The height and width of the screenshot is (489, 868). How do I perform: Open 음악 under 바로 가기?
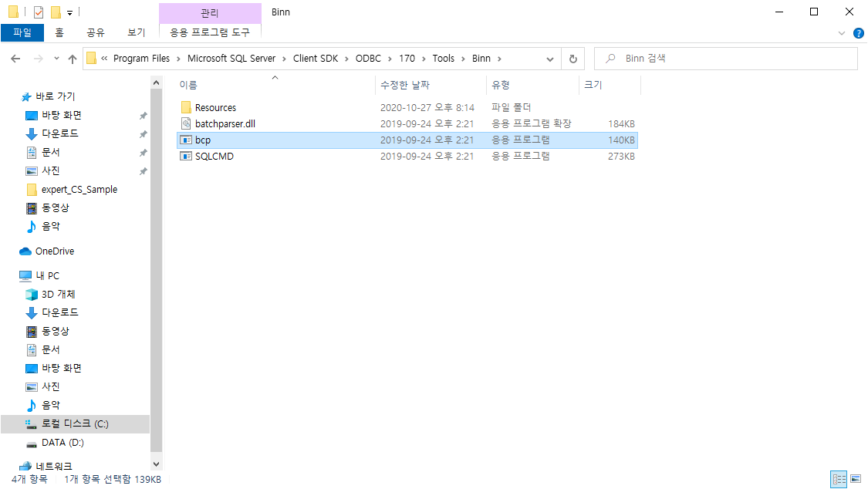50,226
